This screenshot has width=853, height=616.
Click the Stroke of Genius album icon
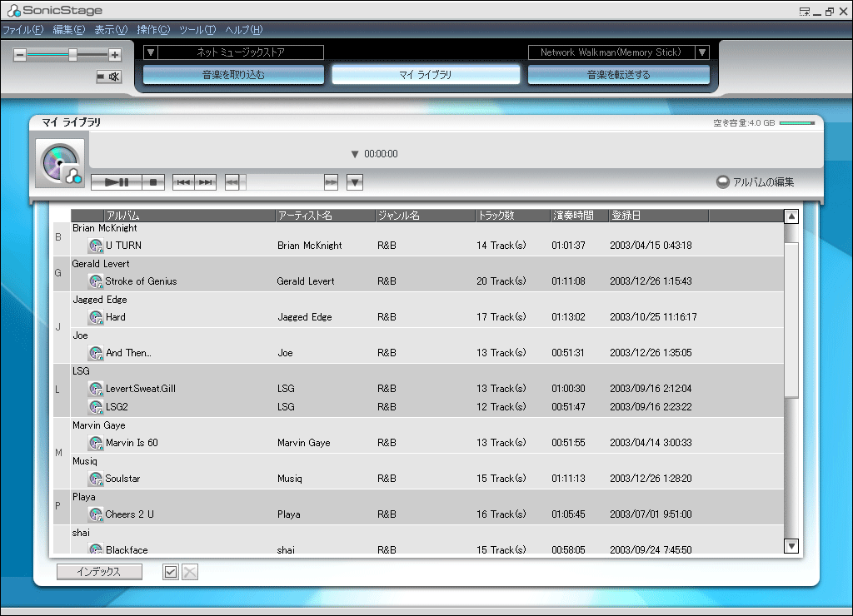(x=96, y=281)
